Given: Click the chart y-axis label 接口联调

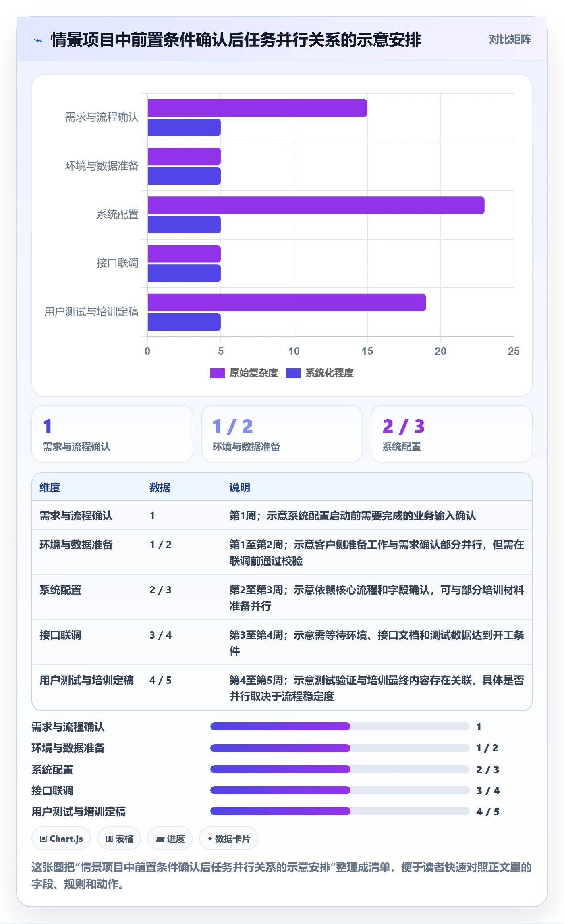Looking at the screenshot, I should (117, 263).
